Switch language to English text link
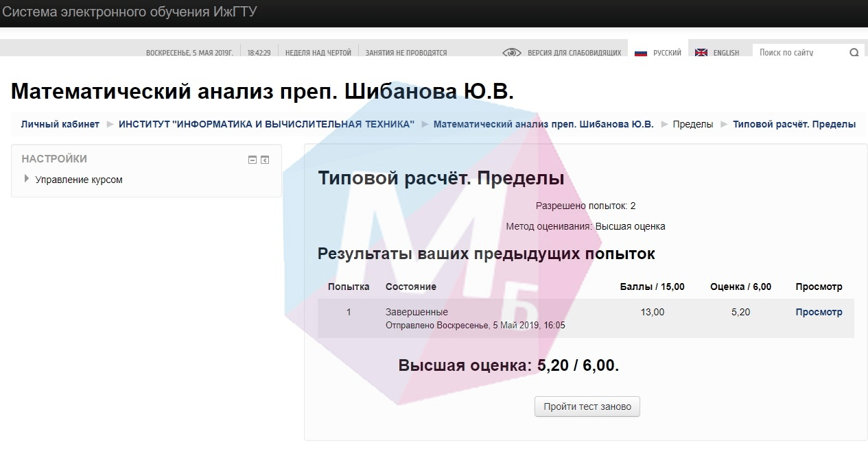 point(726,53)
